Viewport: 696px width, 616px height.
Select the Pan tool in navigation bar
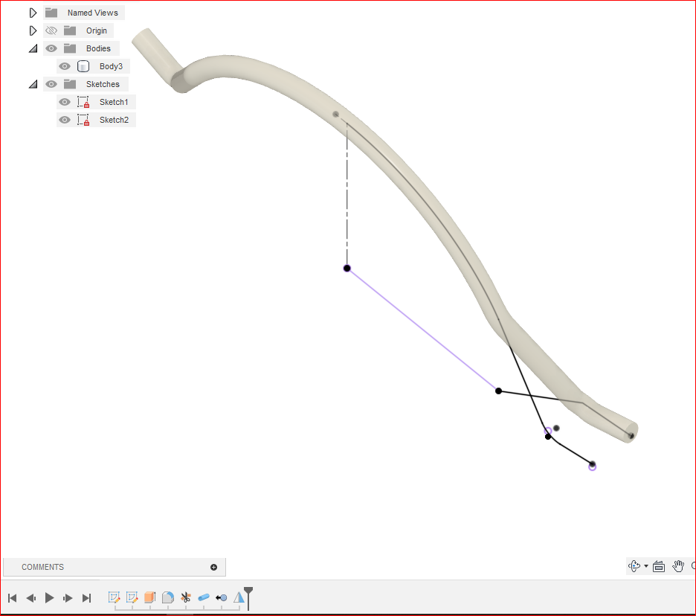click(x=677, y=566)
